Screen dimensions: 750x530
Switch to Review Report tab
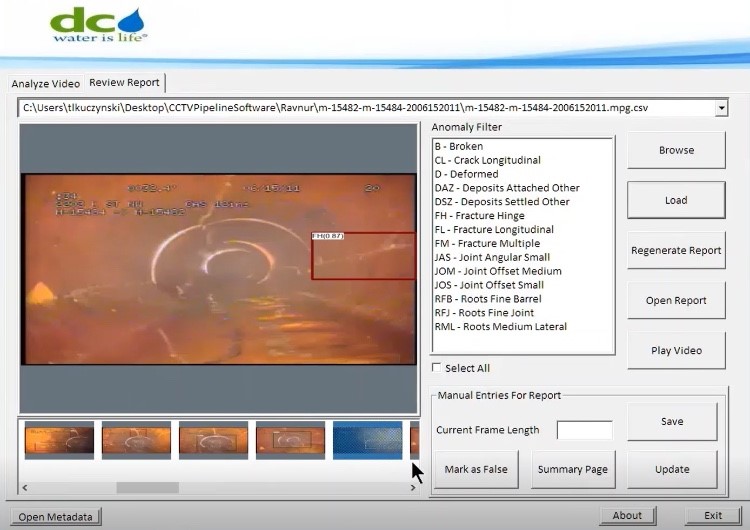click(124, 83)
